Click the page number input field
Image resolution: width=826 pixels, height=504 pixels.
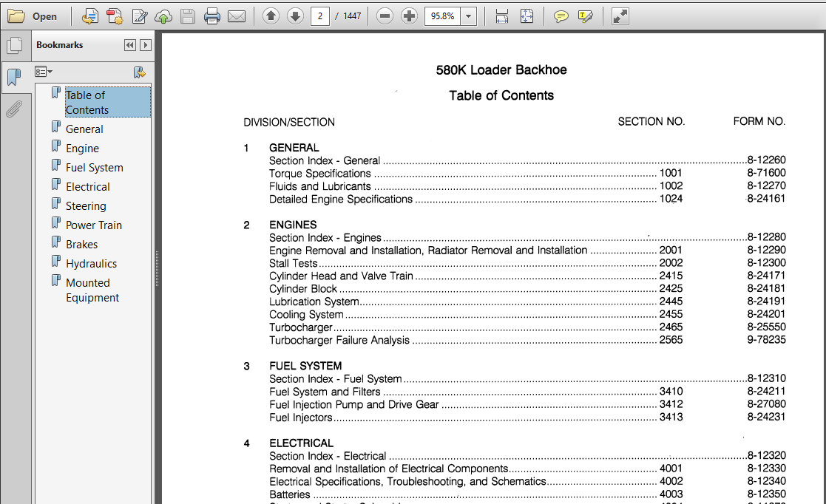[319, 16]
